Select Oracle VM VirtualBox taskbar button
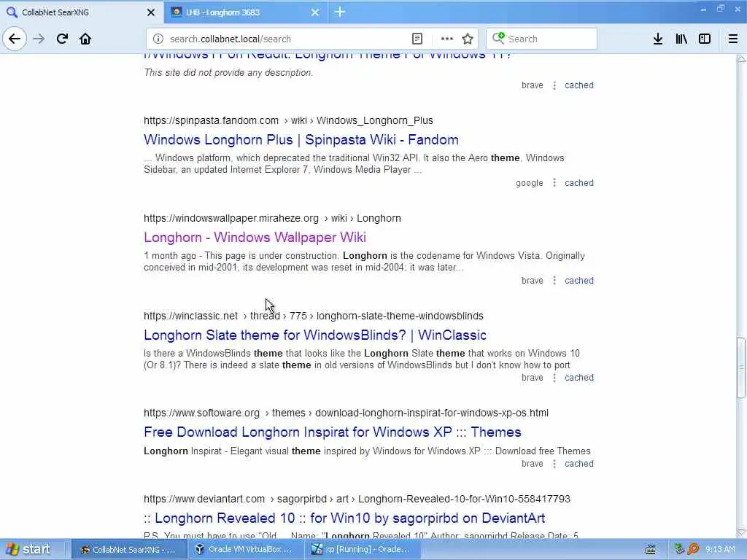 pos(244,550)
